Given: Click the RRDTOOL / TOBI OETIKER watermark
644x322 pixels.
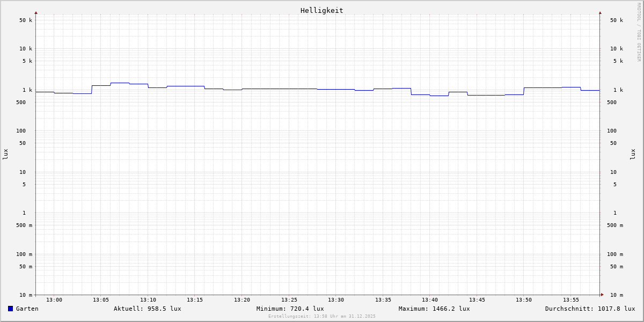Looking at the screenshot, I should tap(639, 32).
